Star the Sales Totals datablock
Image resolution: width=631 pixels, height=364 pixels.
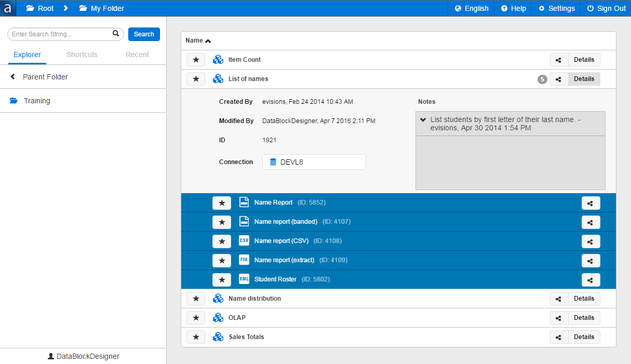[x=196, y=337]
